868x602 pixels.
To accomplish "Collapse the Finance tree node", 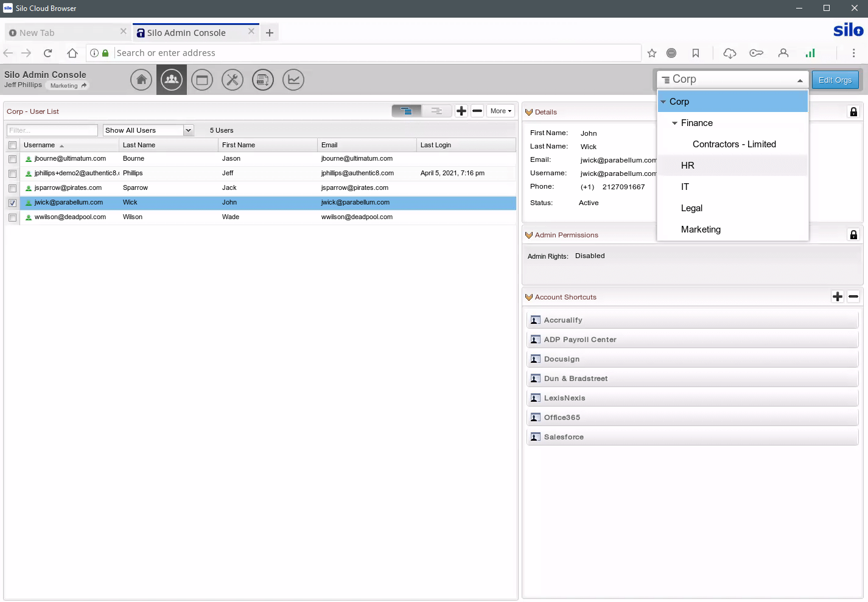I will (674, 123).
